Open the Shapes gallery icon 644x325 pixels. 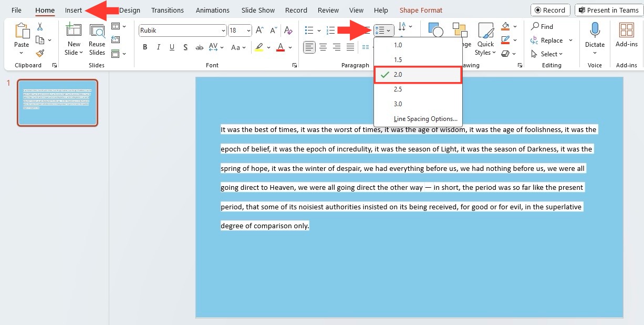pos(435,31)
